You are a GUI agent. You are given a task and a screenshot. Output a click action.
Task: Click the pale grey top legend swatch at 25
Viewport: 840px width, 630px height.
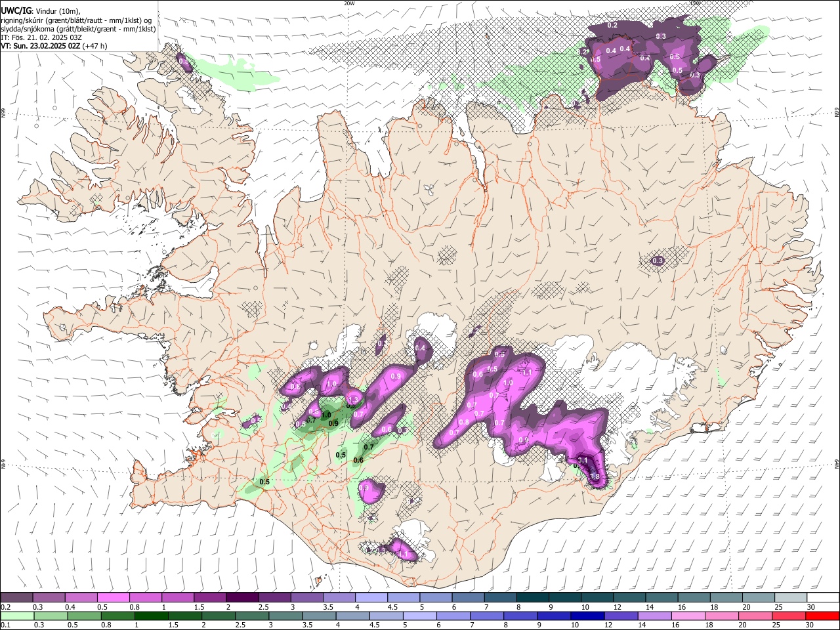(790, 598)
